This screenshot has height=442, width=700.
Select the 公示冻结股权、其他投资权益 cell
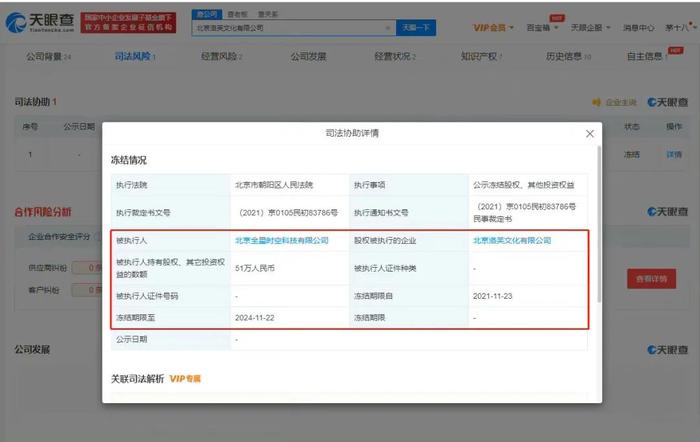(x=524, y=185)
